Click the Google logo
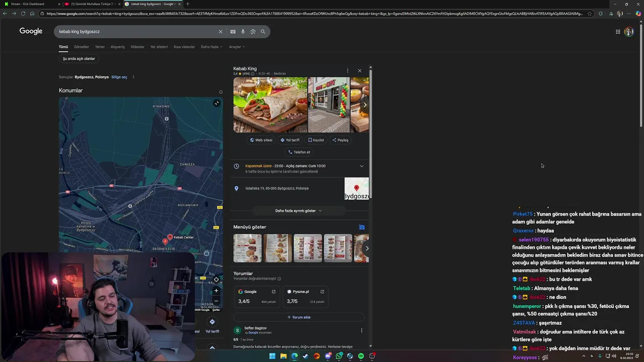 31,31
